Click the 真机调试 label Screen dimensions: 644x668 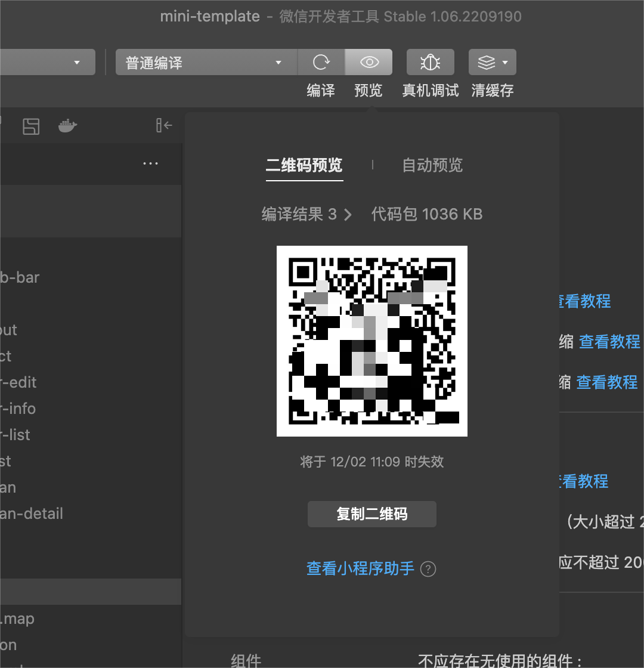point(431,90)
